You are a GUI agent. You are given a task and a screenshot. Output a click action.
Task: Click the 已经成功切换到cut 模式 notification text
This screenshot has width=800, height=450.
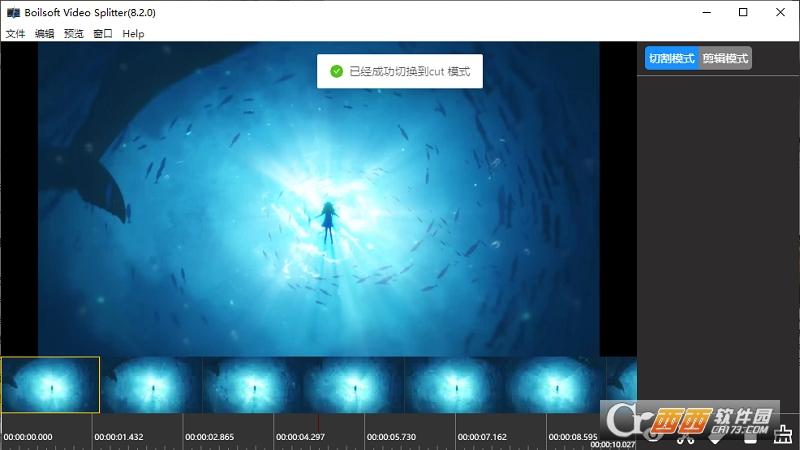pyautogui.click(x=410, y=71)
